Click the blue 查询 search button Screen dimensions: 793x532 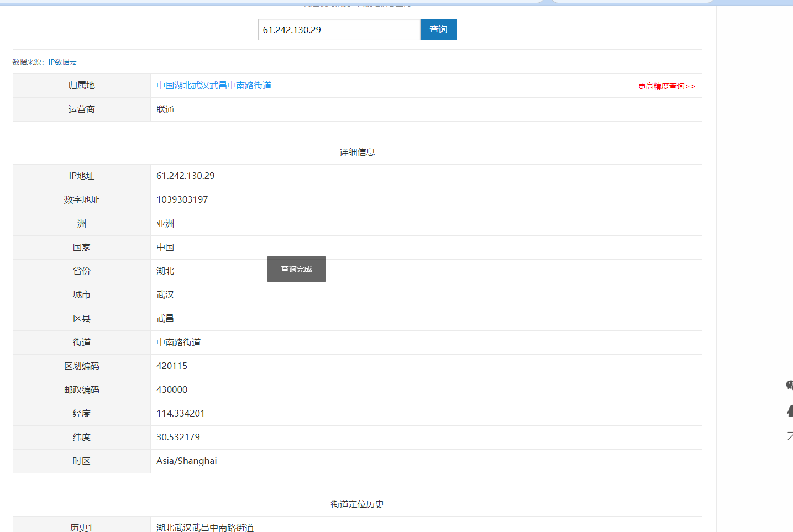tap(438, 29)
